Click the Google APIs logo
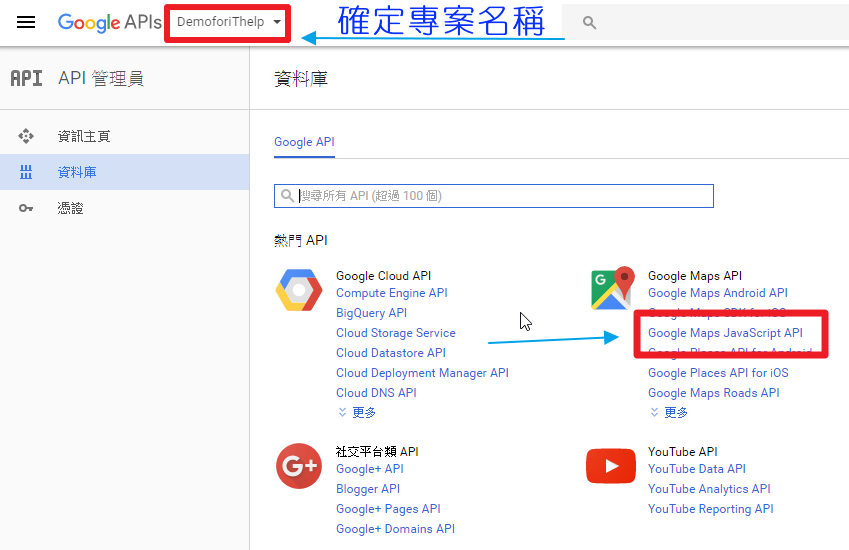The width and height of the screenshot is (849, 550). point(109,22)
